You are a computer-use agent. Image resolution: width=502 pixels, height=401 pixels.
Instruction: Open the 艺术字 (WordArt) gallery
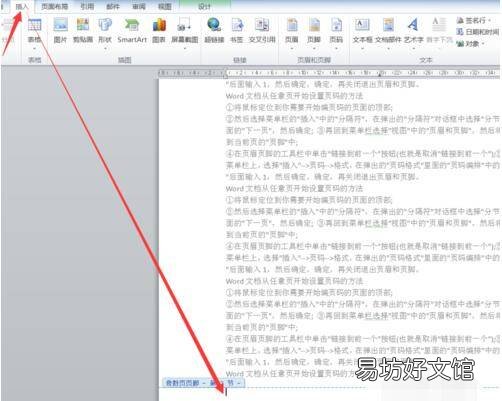tap(414, 33)
